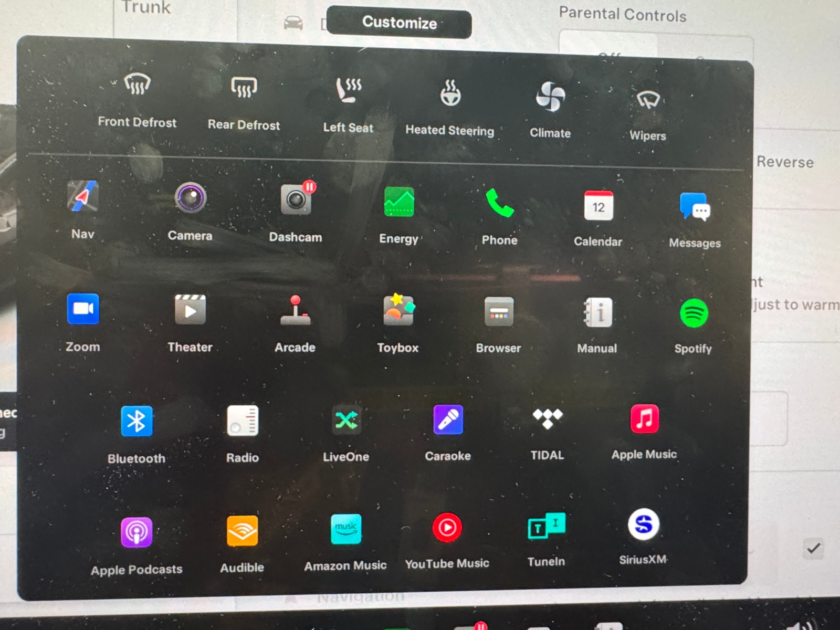
Task: Toggle the checkbox in the background settings
Action: point(813,549)
